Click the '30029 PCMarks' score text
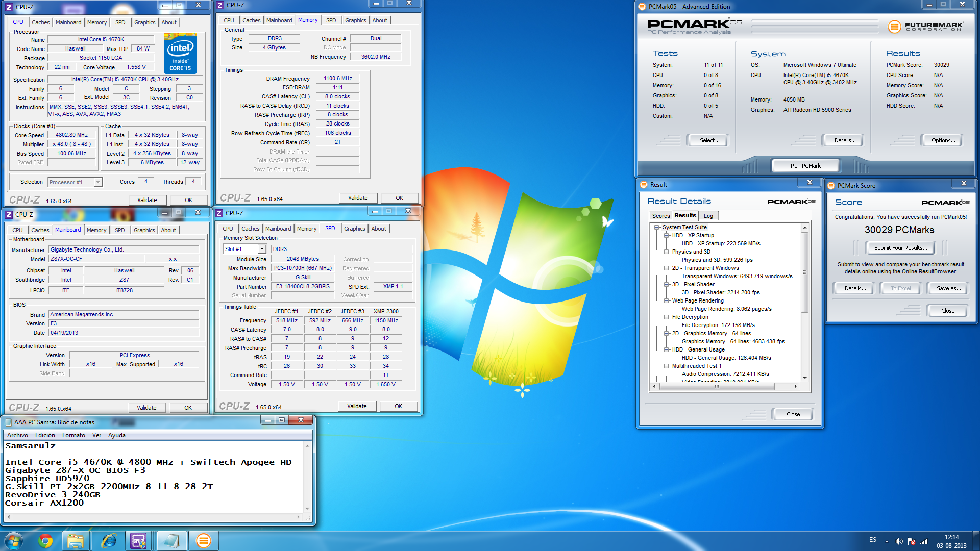Viewport: 980px width, 551px height. [899, 230]
